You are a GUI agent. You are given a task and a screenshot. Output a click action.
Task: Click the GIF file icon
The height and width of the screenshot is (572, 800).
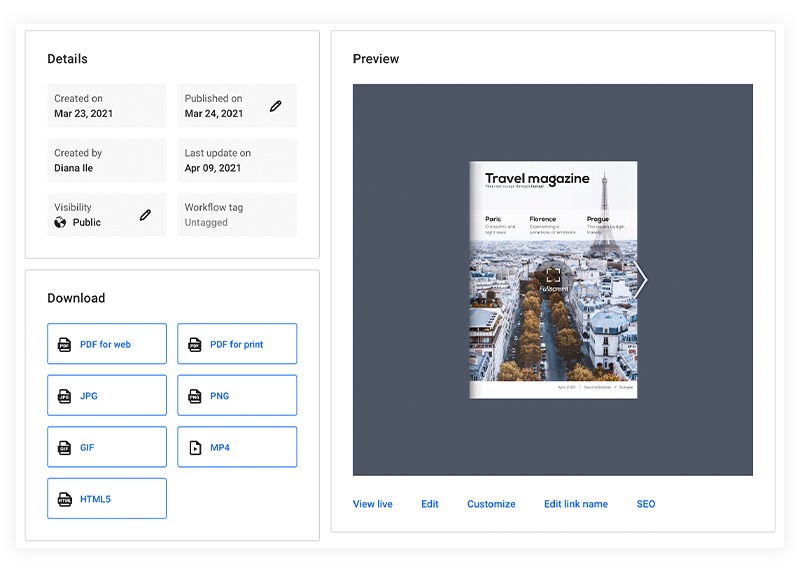pyautogui.click(x=65, y=448)
